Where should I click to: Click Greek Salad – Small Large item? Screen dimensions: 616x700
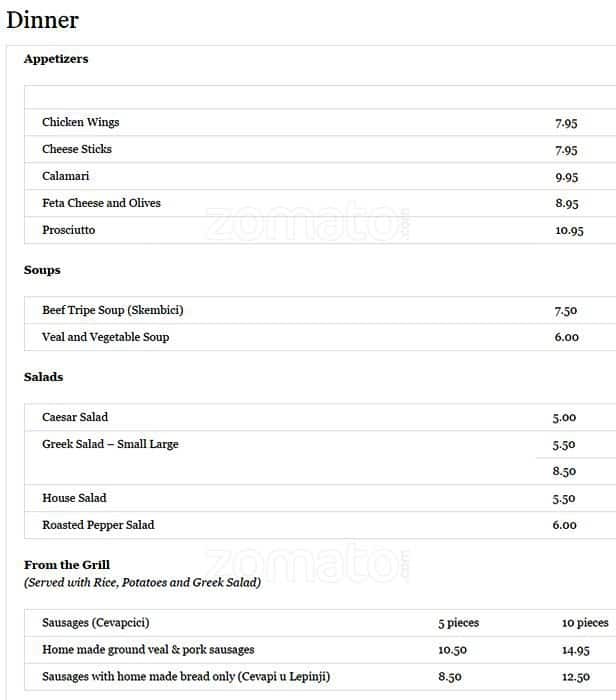[110, 444]
